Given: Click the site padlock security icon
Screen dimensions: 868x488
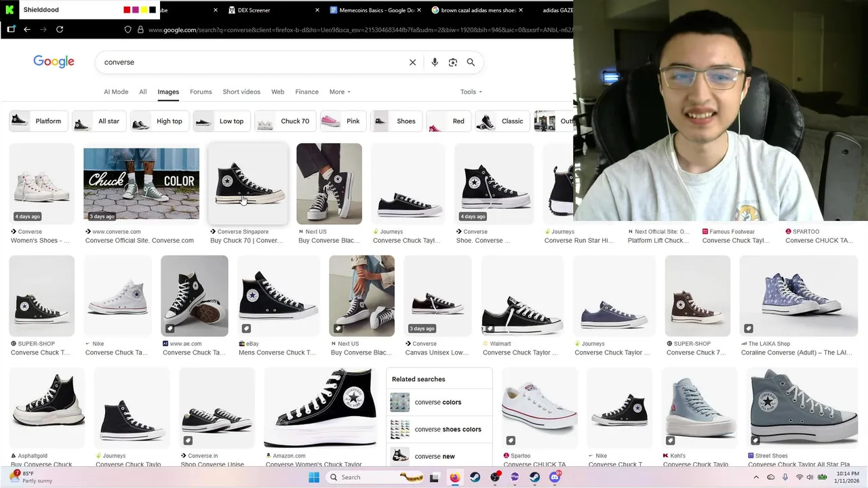Looking at the screenshot, I should point(140,29).
